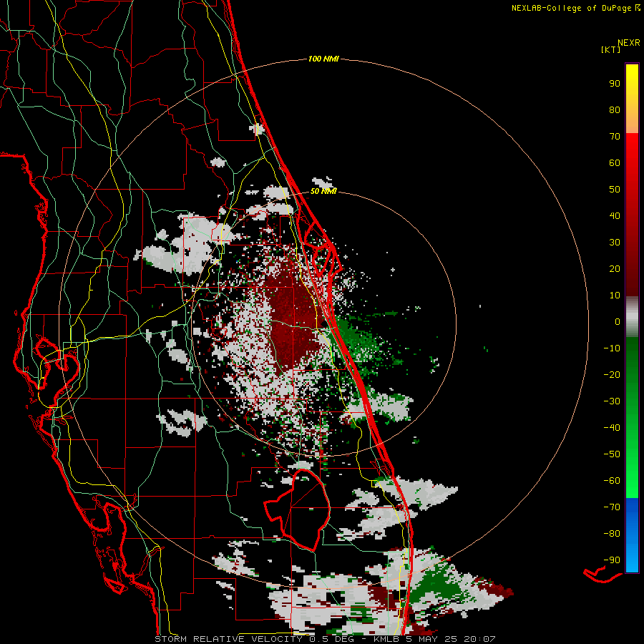Viewport: 644px width, 644px height.
Task: Click the -40 value on color scale
Action: coord(612,428)
